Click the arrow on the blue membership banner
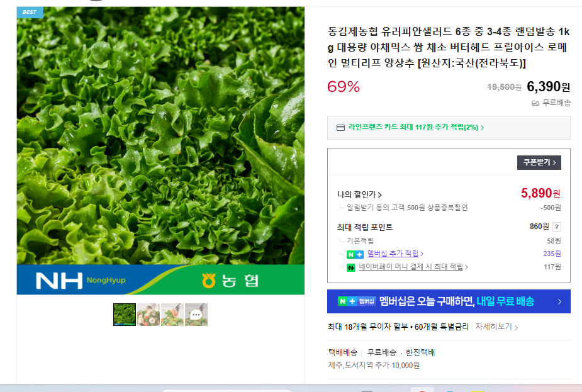This screenshot has width=582, height=392. pyautogui.click(x=559, y=302)
